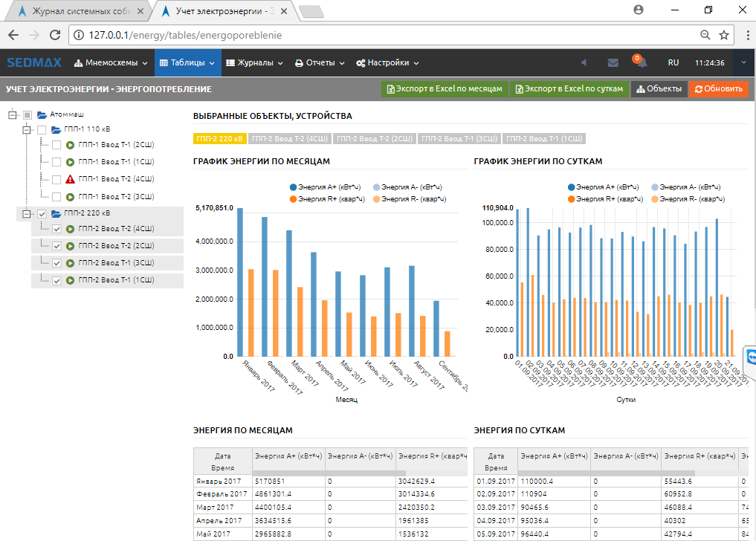This screenshot has height=541, width=756.
Task: Open the mail envelope icon in navbar
Action: (613, 63)
